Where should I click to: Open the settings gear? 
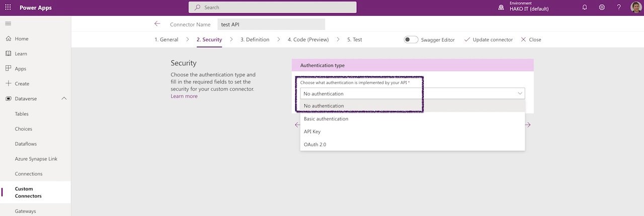[602, 8]
